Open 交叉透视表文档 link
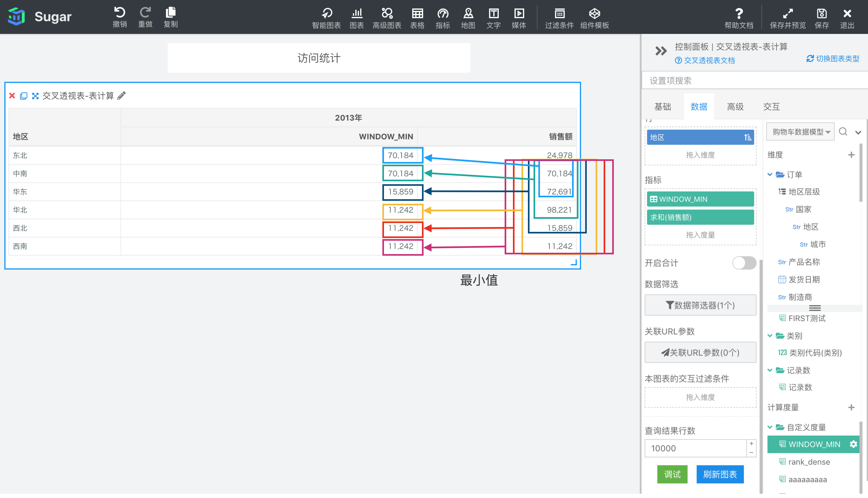 pyautogui.click(x=705, y=61)
